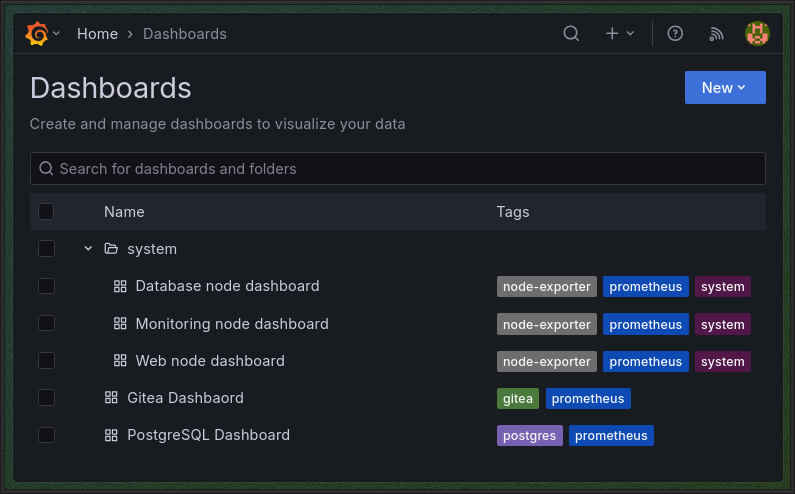This screenshot has width=795, height=494.
Task: Expand the plus add menu in top bar
Action: (619, 33)
